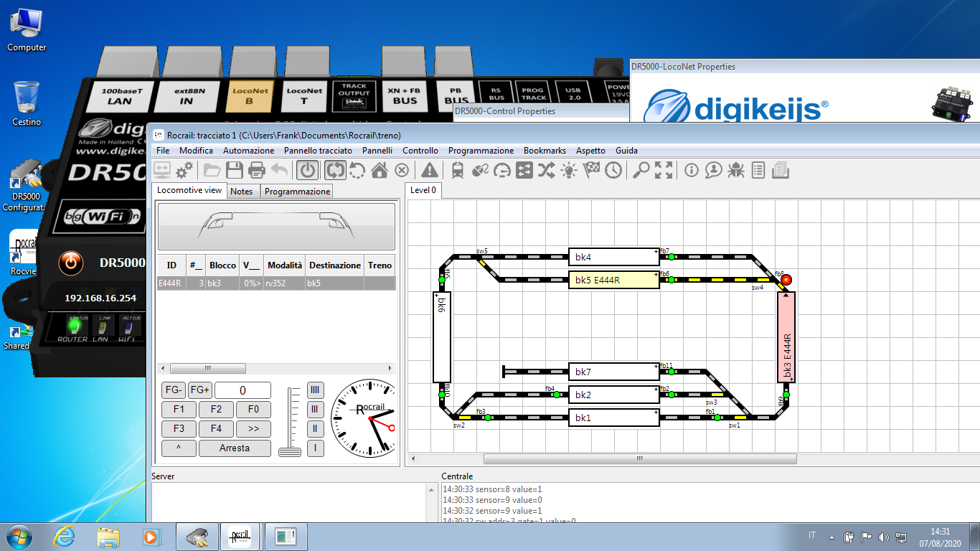Viewport: 980px width, 551px height.
Task: Click the red signal near bk3
Action: click(786, 280)
